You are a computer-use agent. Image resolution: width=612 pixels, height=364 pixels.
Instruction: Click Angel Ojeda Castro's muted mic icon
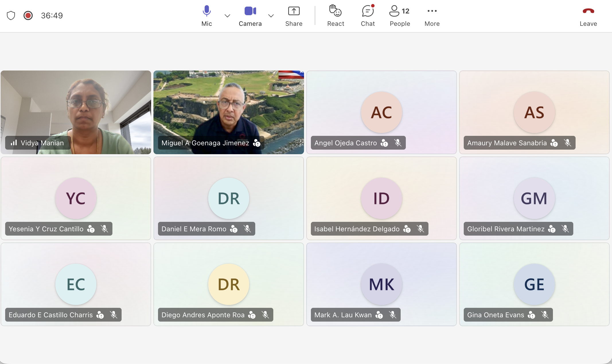click(397, 143)
